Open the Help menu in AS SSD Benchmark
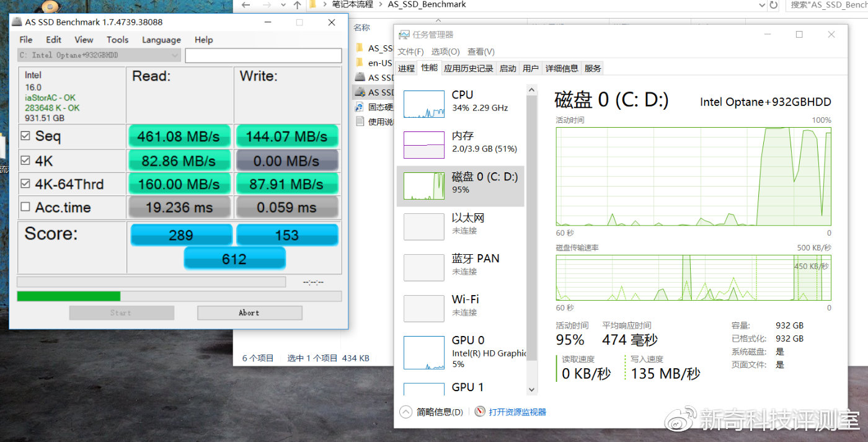The width and height of the screenshot is (868, 442). (203, 40)
